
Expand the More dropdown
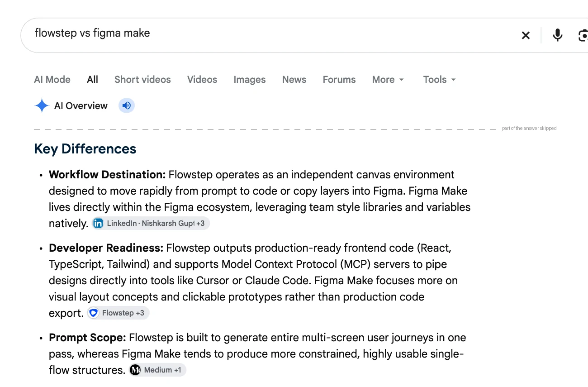pyautogui.click(x=388, y=80)
